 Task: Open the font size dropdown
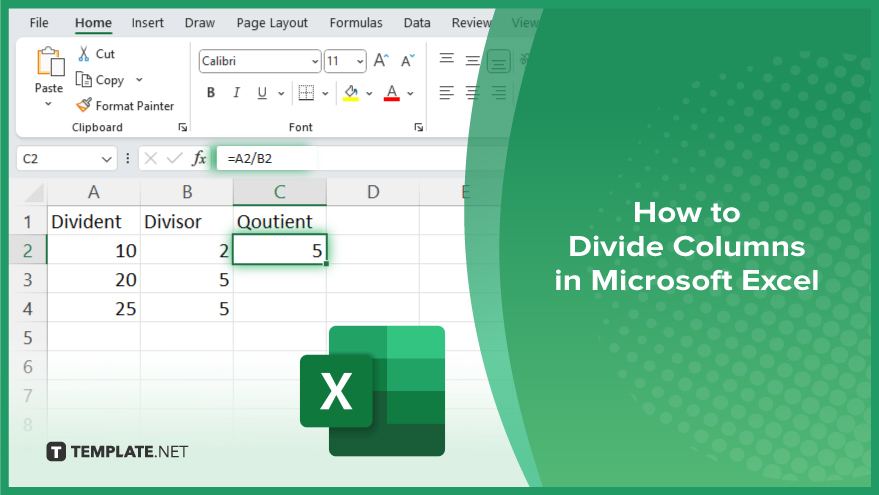coord(360,61)
